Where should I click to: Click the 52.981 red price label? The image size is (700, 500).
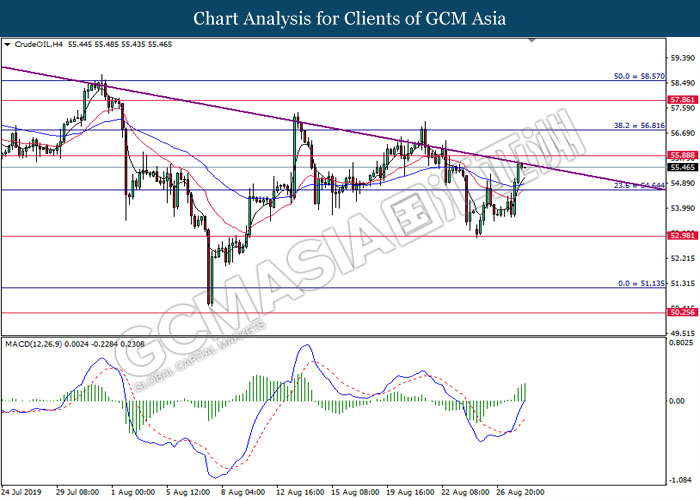pyautogui.click(x=682, y=235)
